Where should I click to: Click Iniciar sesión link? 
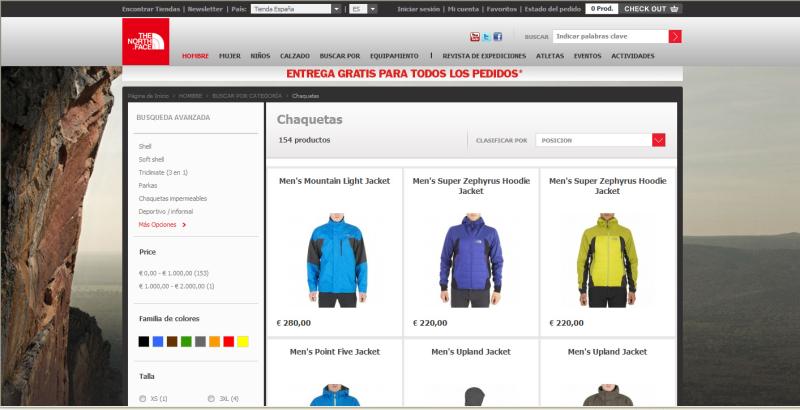coord(418,9)
